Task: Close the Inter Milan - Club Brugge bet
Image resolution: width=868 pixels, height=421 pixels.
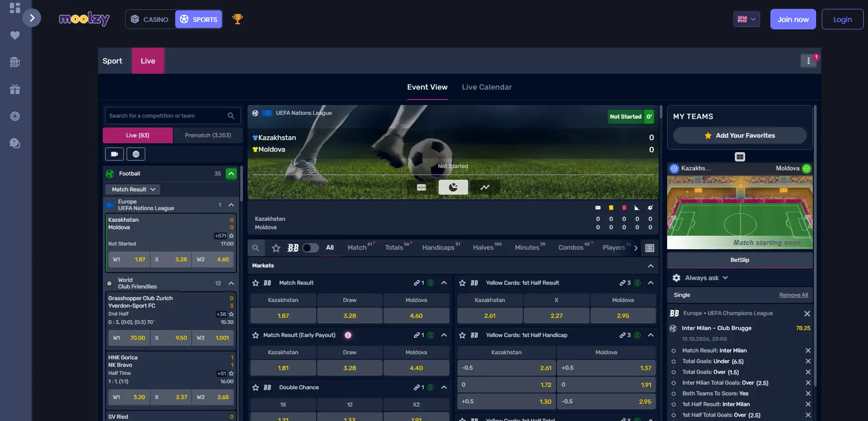Action: [x=807, y=314]
